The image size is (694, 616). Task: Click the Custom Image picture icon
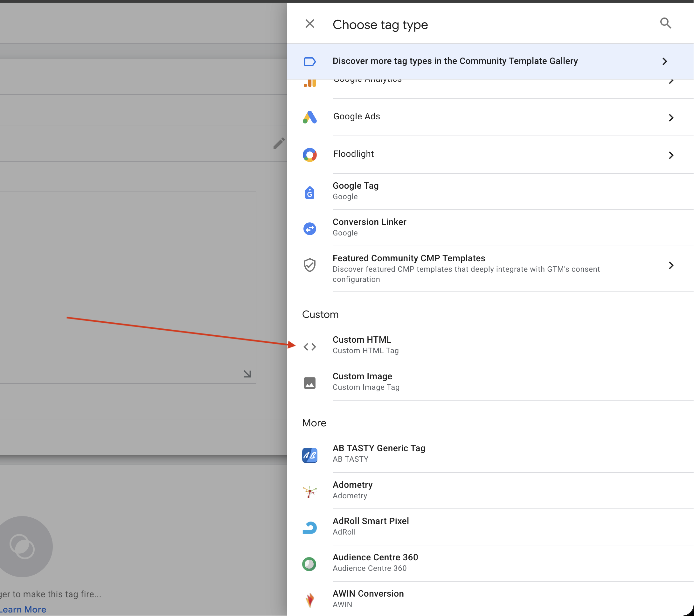(x=310, y=383)
